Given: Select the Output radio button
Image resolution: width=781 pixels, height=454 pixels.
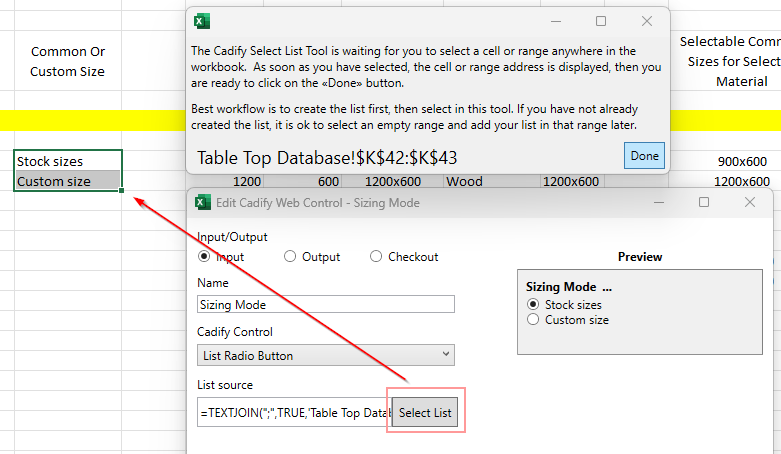Looking at the screenshot, I should [290, 256].
